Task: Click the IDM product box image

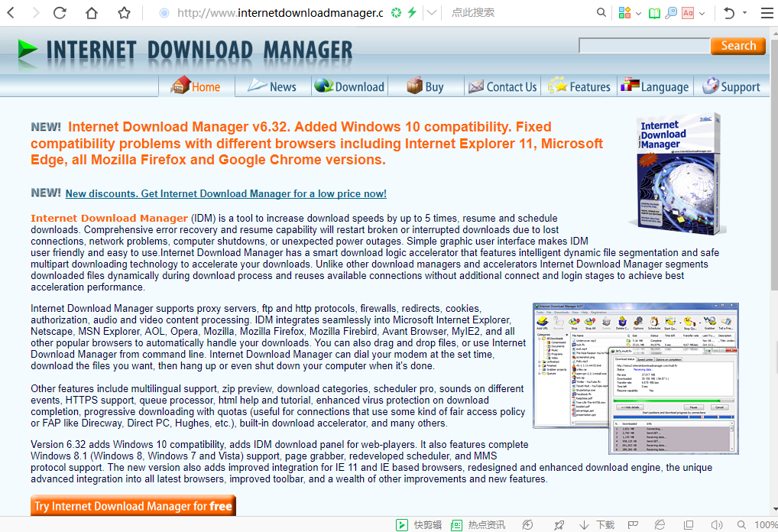Action: pos(677,174)
